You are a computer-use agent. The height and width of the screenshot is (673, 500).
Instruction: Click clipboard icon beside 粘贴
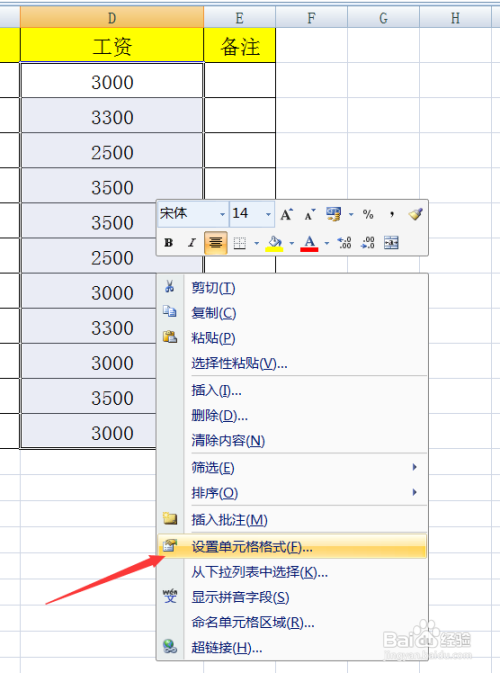[x=170, y=337]
